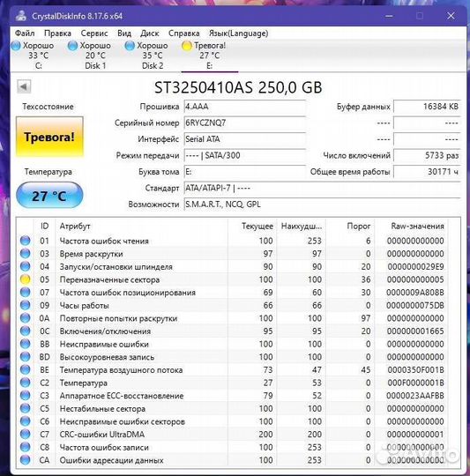Click status icon of Частота ошибок записи row

[x=26, y=447]
